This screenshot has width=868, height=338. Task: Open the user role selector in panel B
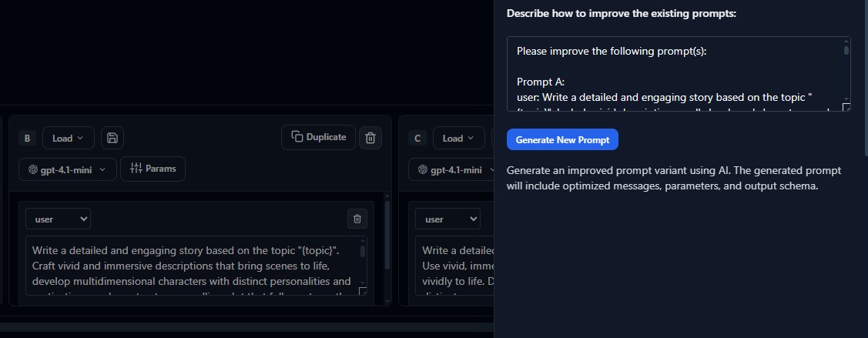coord(58,219)
